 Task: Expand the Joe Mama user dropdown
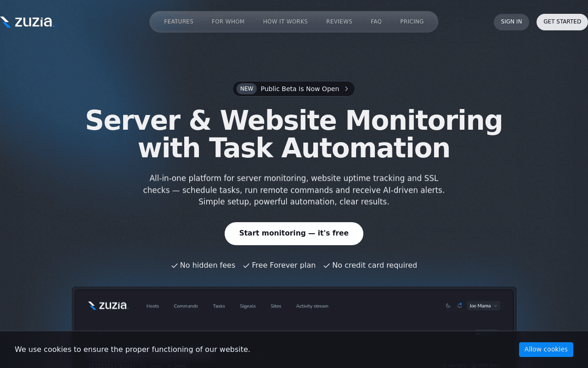point(483,305)
